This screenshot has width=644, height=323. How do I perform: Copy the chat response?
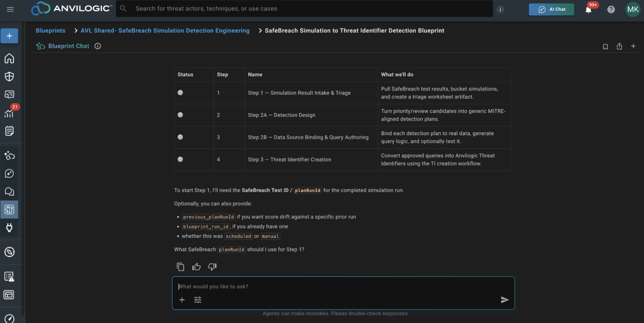point(180,267)
